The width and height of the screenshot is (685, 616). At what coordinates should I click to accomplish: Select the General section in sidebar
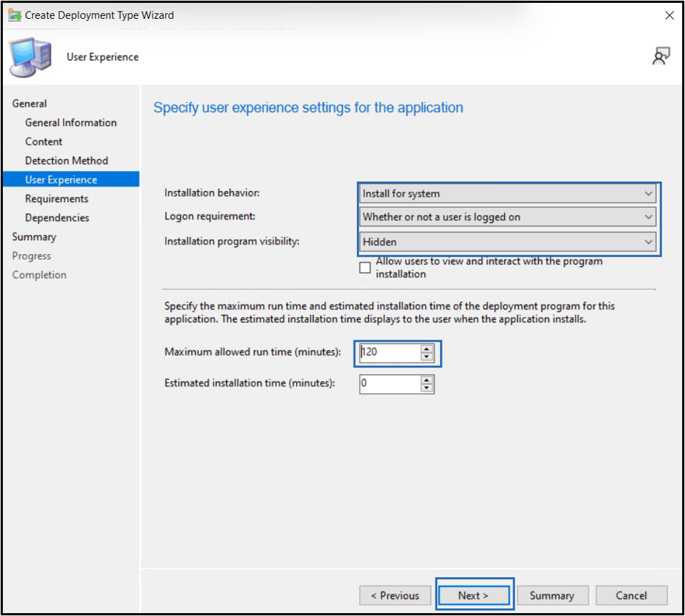(x=29, y=104)
